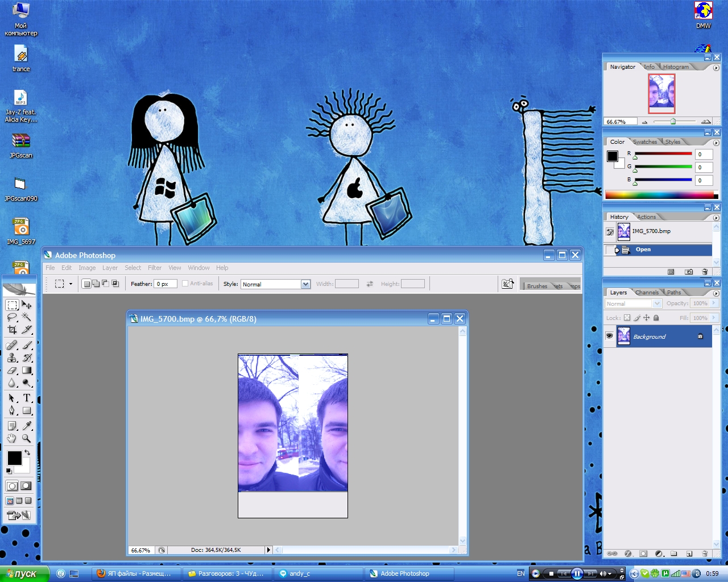The image size is (728, 582).
Task: Swap foreground and background colors
Action: (27, 452)
